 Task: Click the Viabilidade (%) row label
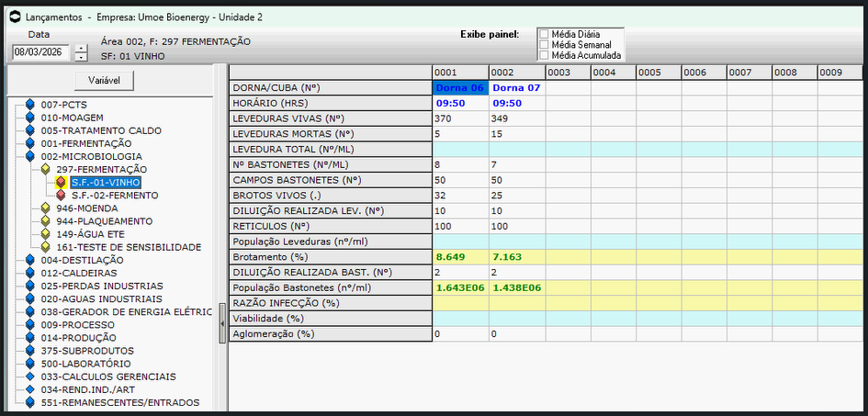tap(331, 319)
